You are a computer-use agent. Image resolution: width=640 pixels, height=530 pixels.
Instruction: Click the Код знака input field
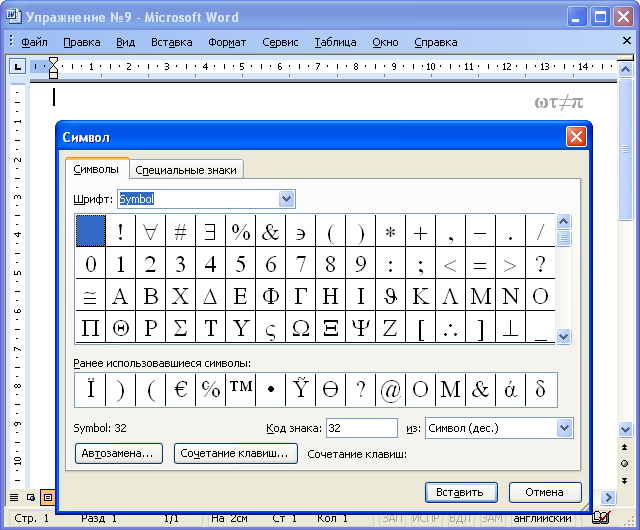tap(362, 428)
